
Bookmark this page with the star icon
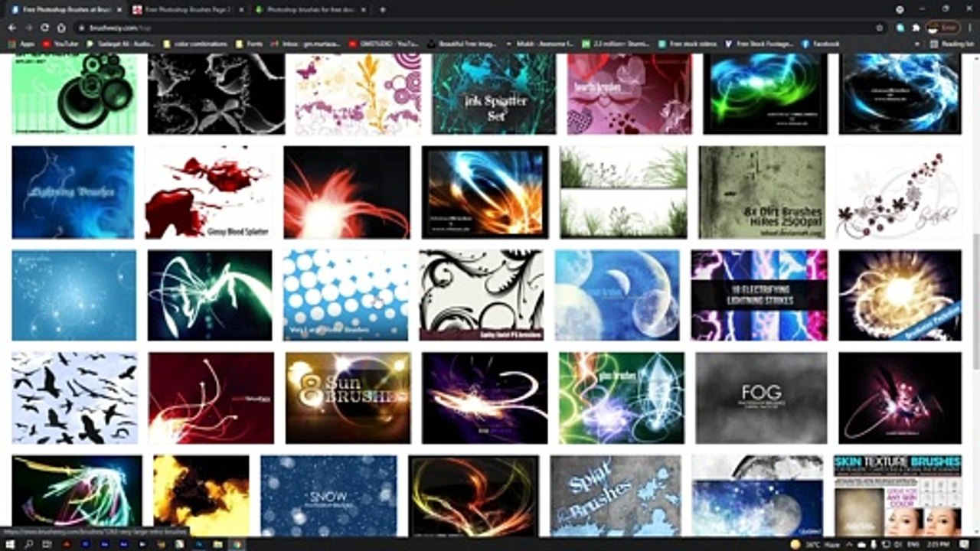(x=878, y=28)
